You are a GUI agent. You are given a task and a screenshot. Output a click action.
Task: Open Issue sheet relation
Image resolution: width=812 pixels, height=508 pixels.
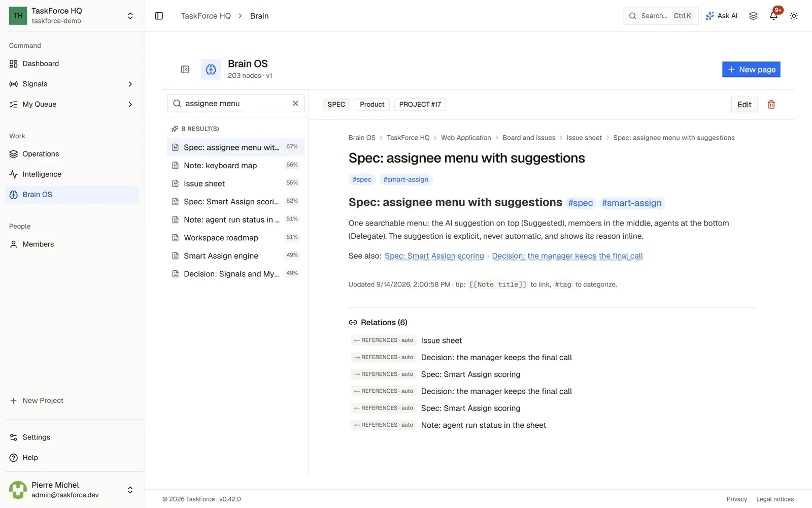(442, 340)
